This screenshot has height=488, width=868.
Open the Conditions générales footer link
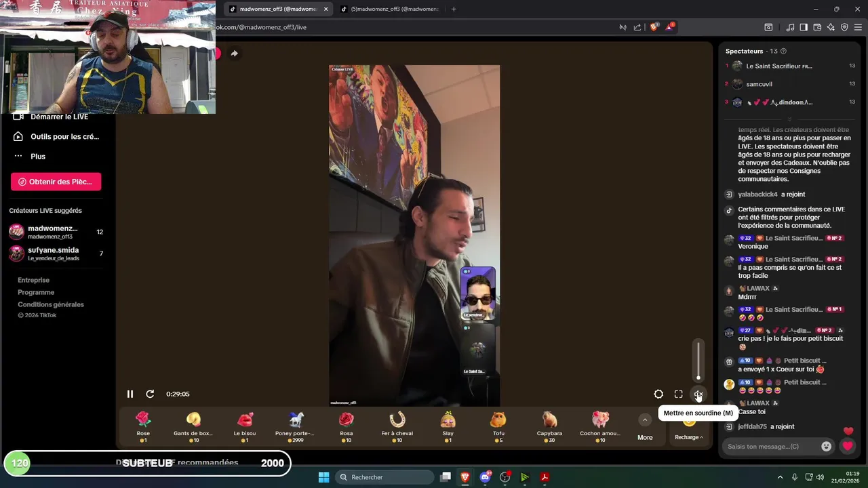[51, 304]
